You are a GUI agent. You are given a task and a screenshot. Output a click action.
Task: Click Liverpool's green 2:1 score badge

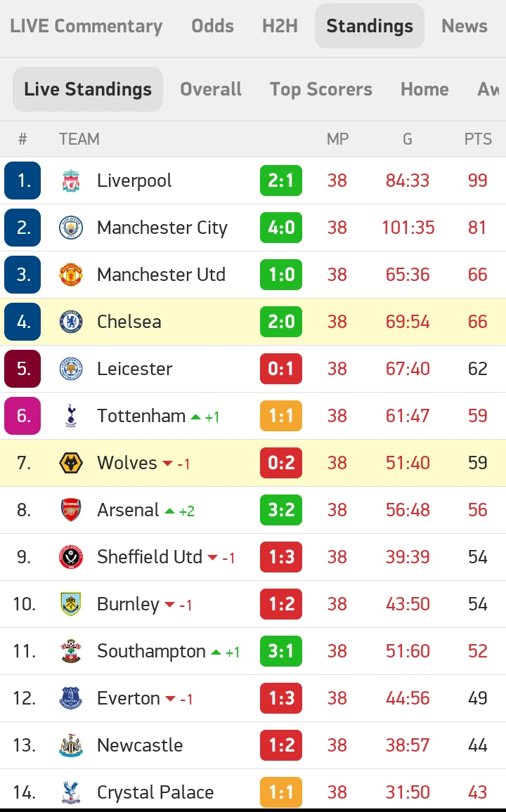coord(281,181)
